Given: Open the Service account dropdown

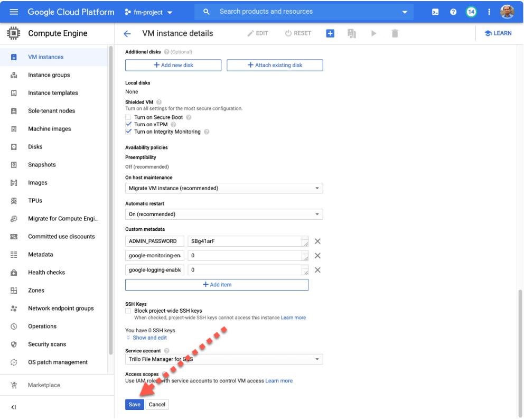Looking at the screenshot, I should 224,360.
